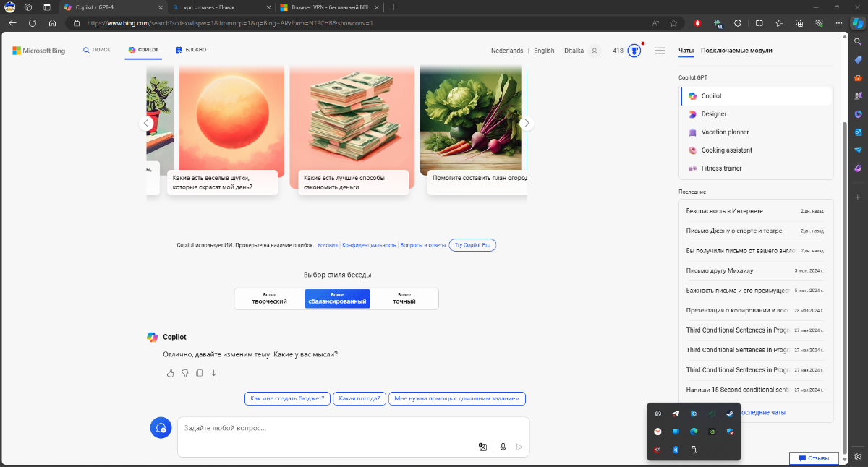The image size is (868, 467).
Task: Add an image using the picture icon
Action: [x=482, y=447]
